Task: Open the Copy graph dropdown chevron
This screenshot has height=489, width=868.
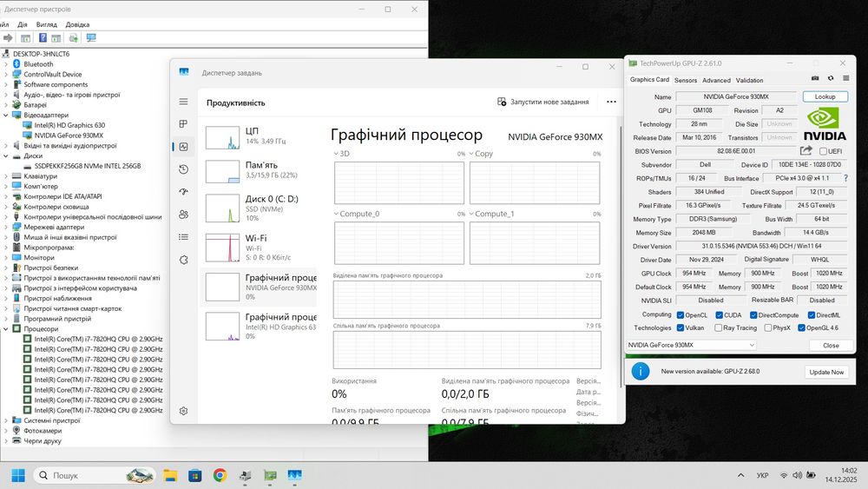Action: [471, 154]
